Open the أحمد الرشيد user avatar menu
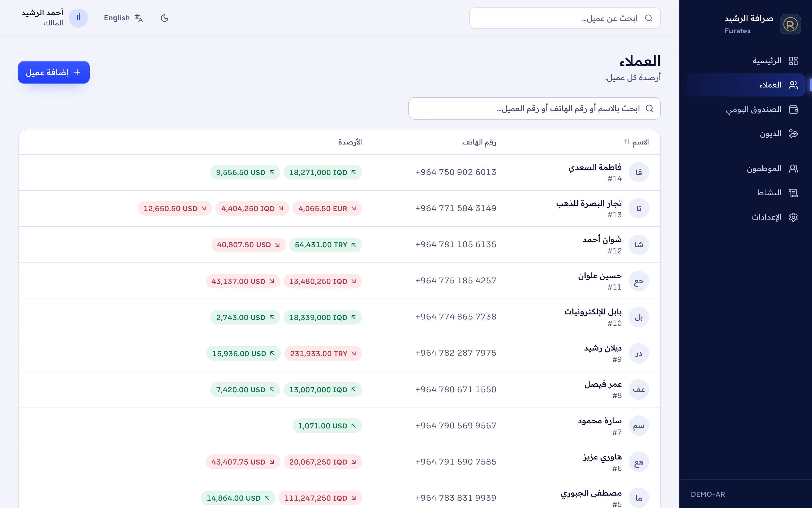812x508 pixels. click(x=78, y=18)
